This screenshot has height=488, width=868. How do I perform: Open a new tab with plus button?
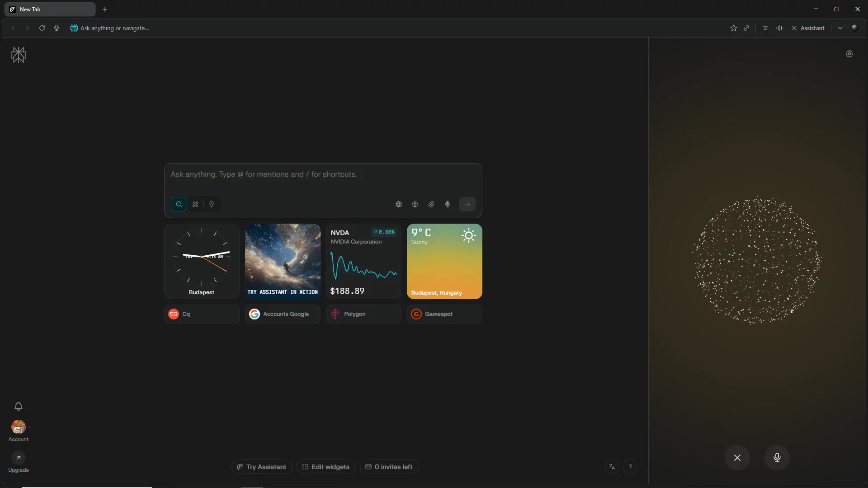[105, 9]
